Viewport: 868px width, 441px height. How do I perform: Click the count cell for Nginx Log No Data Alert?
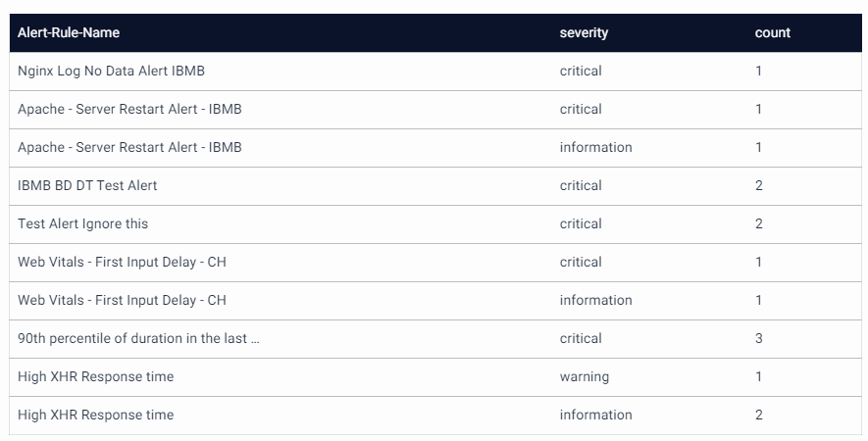(x=759, y=71)
